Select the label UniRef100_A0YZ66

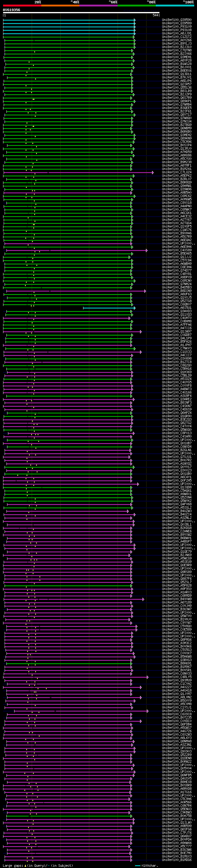click(177, 40)
